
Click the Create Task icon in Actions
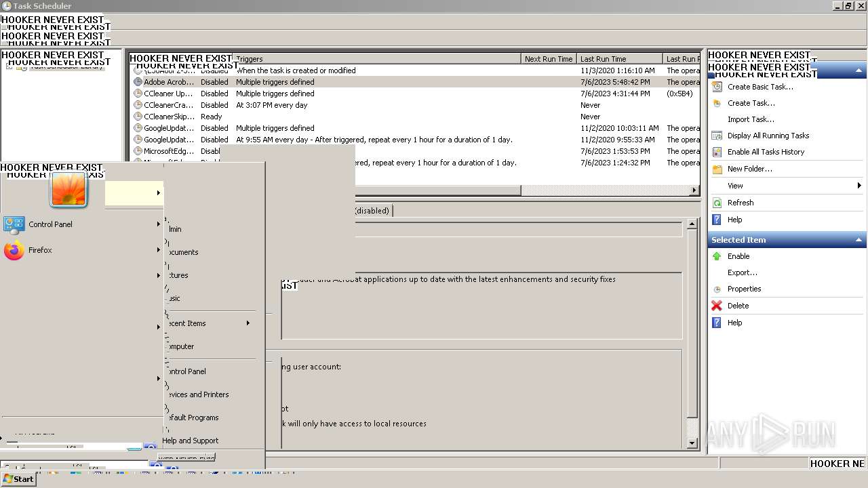click(x=717, y=103)
